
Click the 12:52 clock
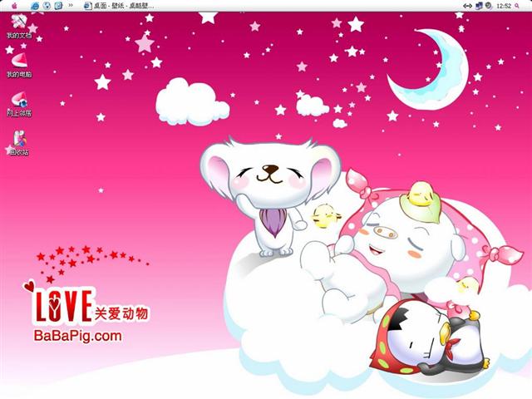[504, 6]
